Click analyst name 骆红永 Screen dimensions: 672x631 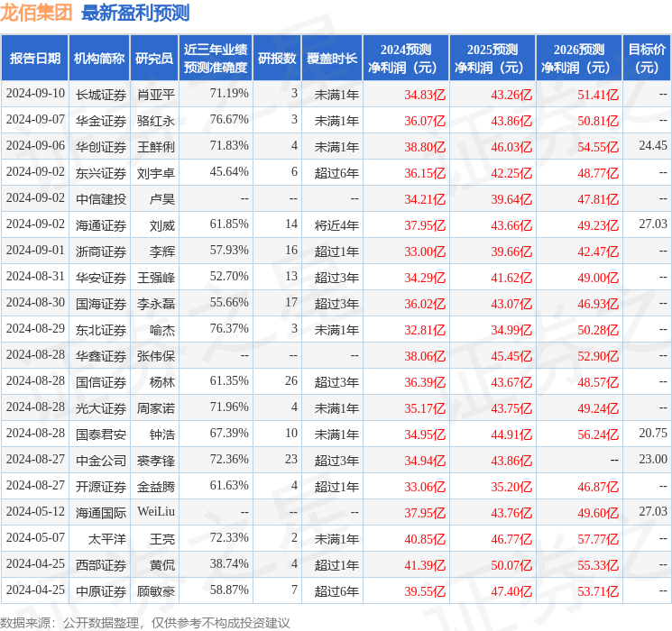pos(156,121)
